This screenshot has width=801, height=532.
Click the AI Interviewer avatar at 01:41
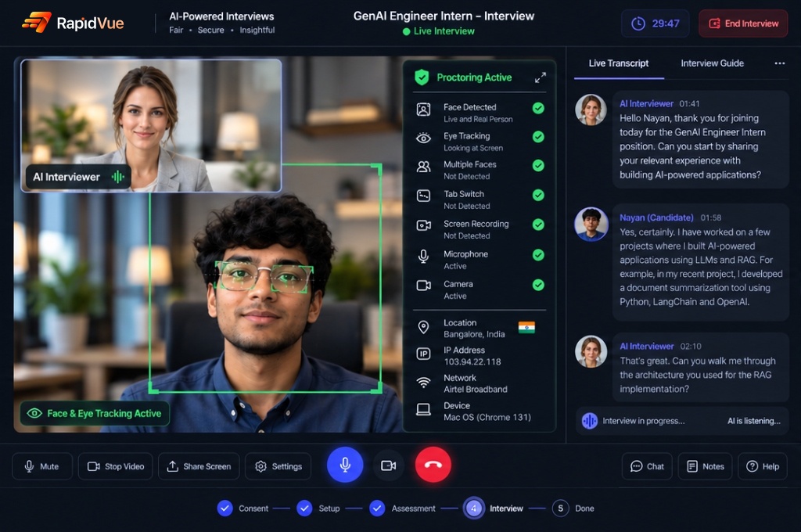(591, 110)
